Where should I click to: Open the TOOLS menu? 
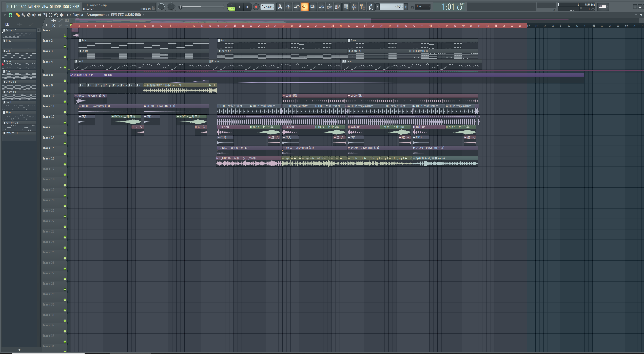pyautogui.click(x=67, y=7)
